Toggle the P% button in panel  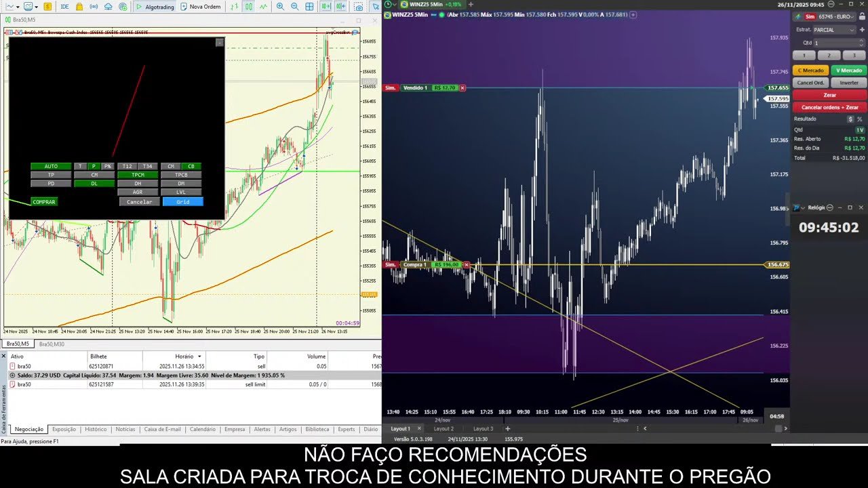tap(107, 166)
